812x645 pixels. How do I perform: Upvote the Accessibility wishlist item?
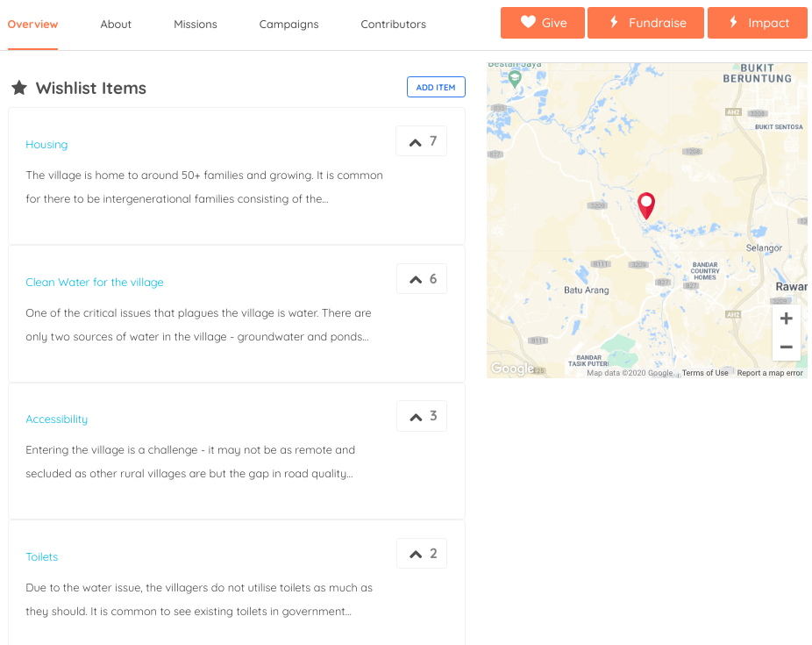pyautogui.click(x=422, y=416)
